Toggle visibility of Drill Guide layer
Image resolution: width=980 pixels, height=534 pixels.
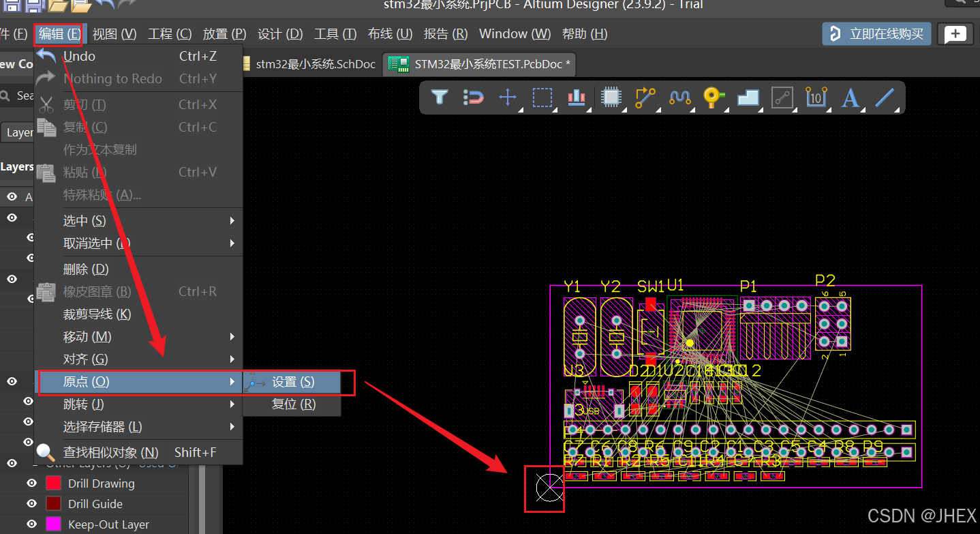pos(31,503)
